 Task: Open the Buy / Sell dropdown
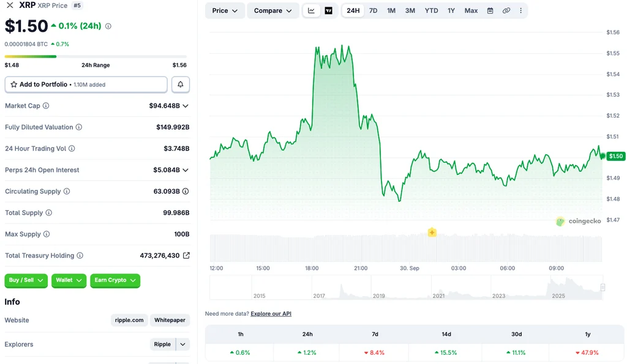[26, 280]
